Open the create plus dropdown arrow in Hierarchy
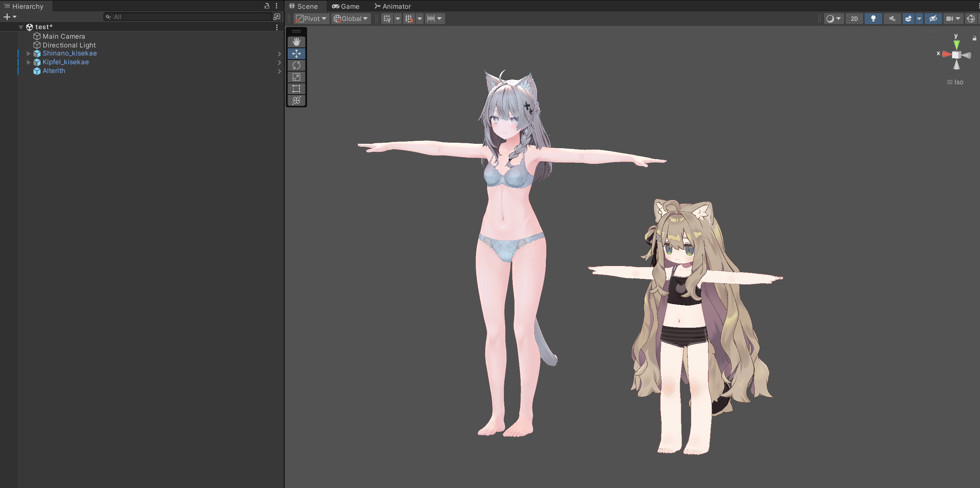Image resolution: width=980 pixels, height=488 pixels. (15, 17)
